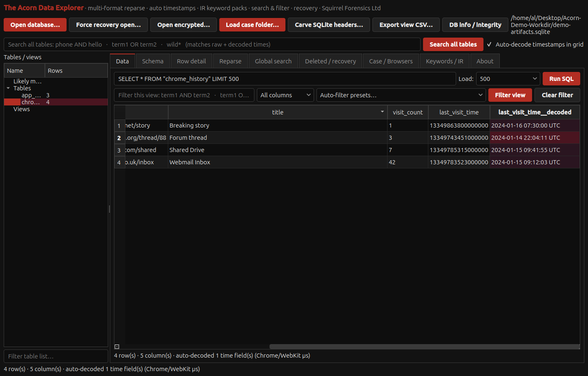Select row header 4 in data grid
This screenshot has height=376, width=588.
(119, 162)
